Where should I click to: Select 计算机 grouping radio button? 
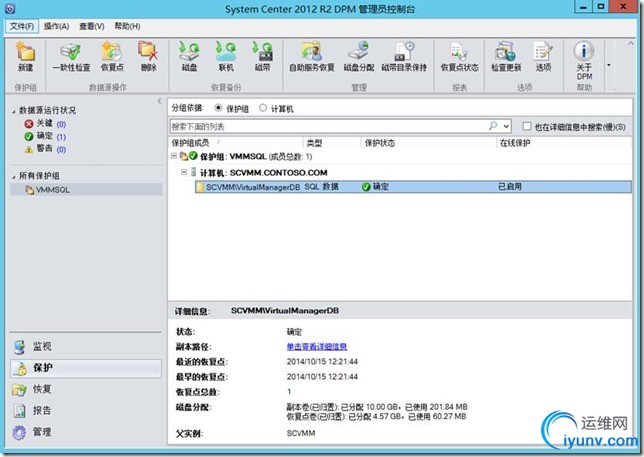click(263, 108)
